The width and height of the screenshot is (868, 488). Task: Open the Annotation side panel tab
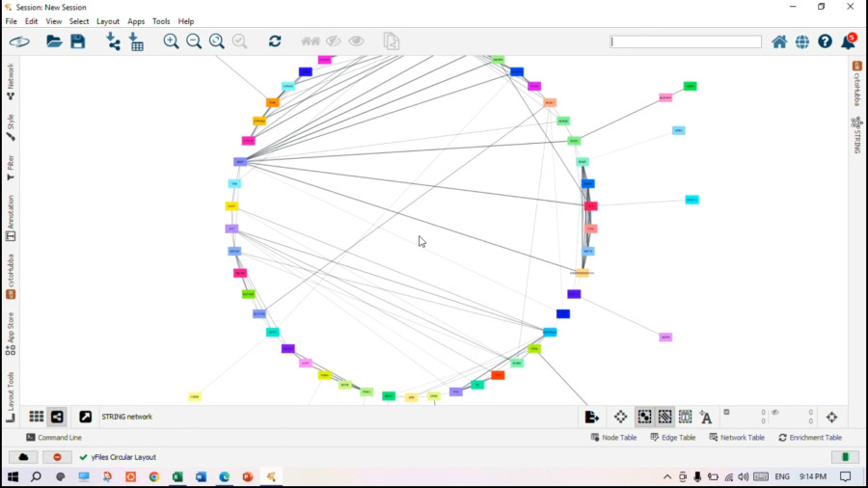click(x=10, y=218)
